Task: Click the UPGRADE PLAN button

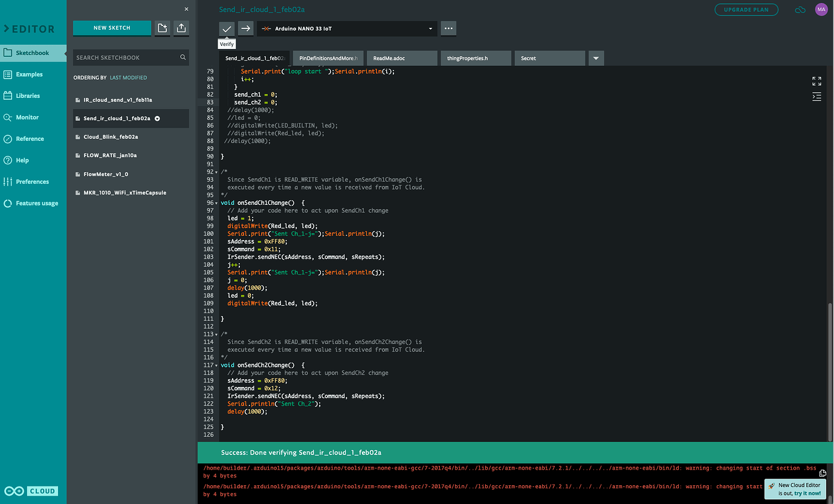Action: click(x=746, y=10)
